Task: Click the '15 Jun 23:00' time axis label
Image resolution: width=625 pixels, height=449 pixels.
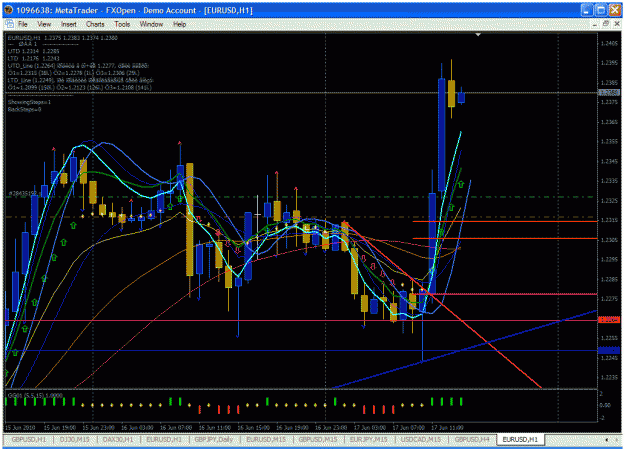Action: click(x=98, y=427)
